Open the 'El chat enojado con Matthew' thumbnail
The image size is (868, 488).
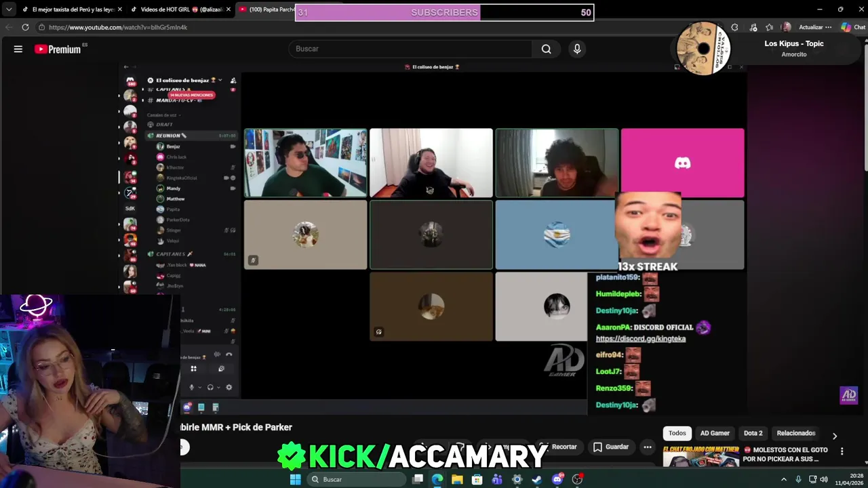(701, 456)
